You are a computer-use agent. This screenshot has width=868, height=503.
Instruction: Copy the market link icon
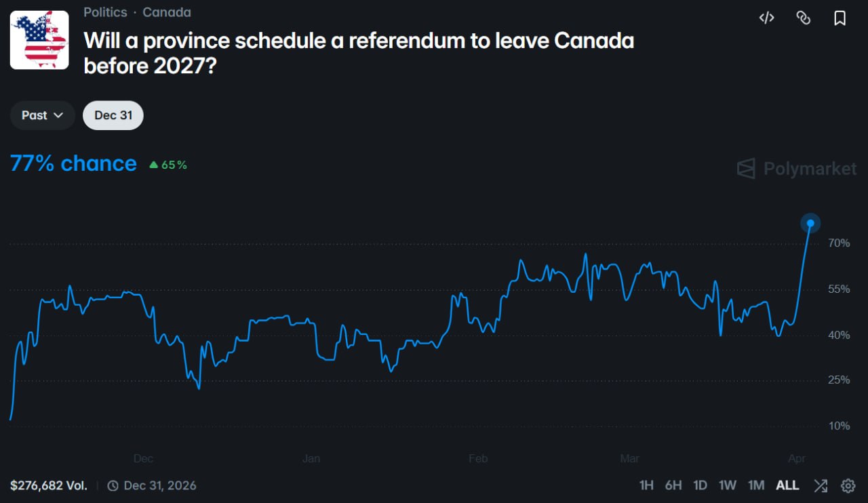click(x=803, y=18)
